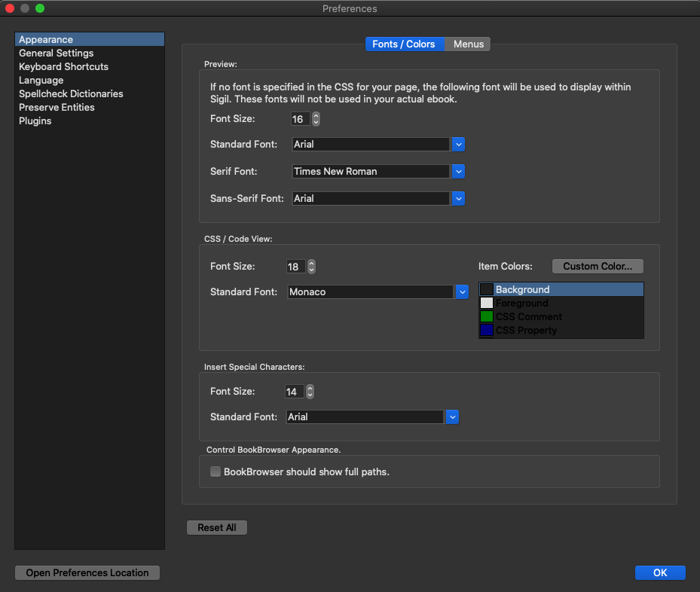Screen dimensions: 700x592
Task: Go to Spellcheck Dictionaries section
Action: pyautogui.click(x=71, y=94)
